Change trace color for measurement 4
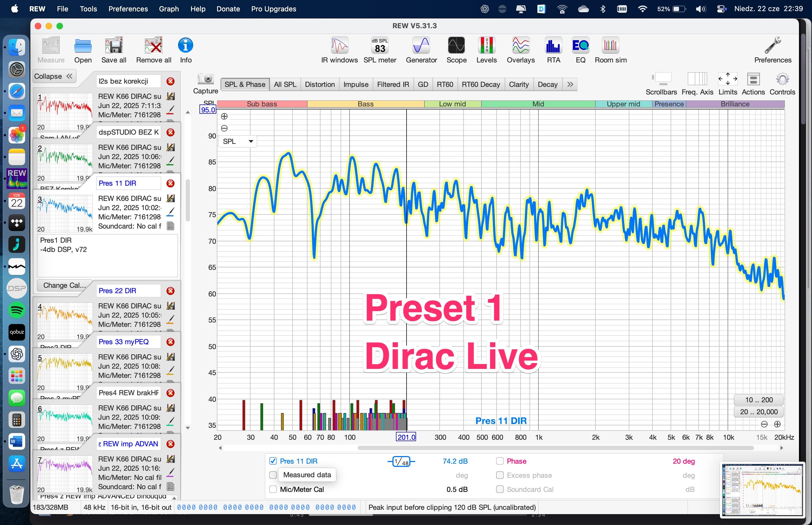Image resolution: width=812 pixels, height=525 pixels. point(171,320)
